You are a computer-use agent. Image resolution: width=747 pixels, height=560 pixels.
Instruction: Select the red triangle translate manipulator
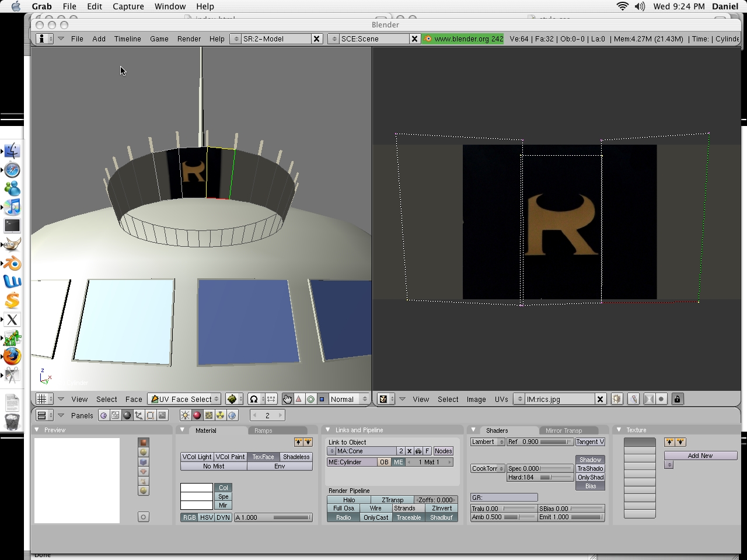coord(299,399)
